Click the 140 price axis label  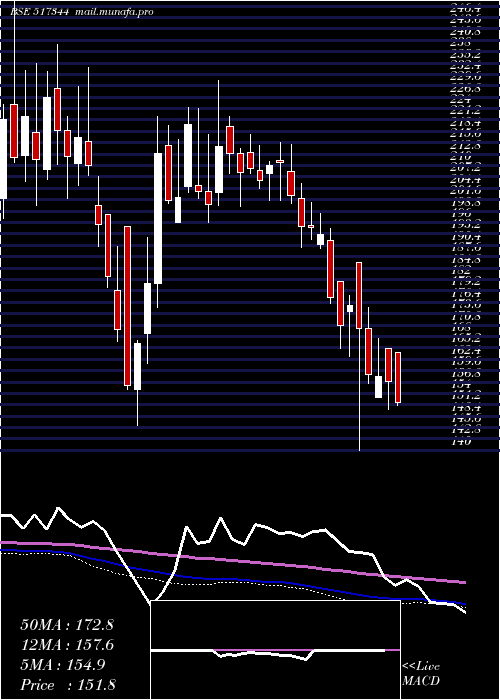click(x=460, y=442)
